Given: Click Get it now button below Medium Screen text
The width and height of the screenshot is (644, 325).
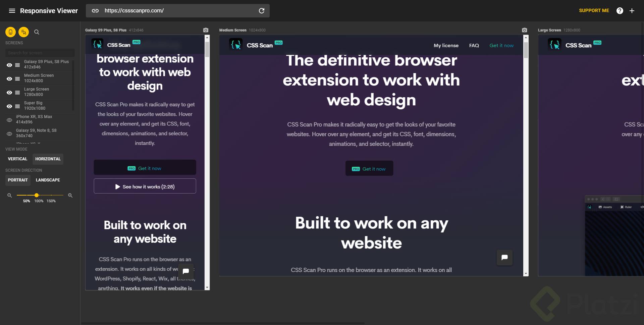Looking at the screenshot, I should (x=369, y=168).
